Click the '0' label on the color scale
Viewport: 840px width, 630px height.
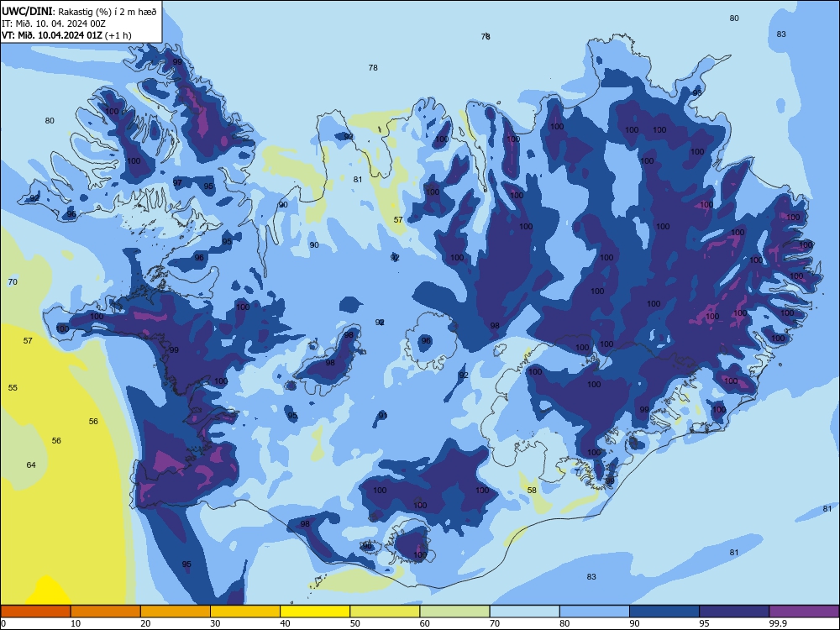(x=3, y=623)
